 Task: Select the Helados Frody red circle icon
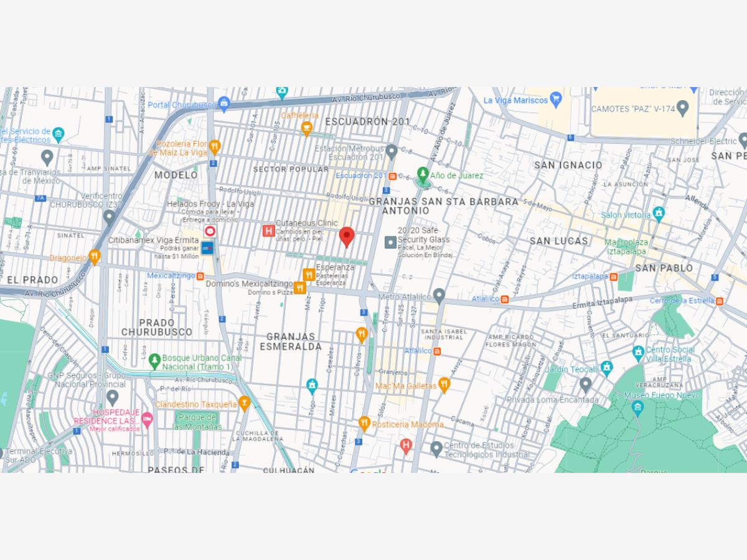pyautogui.click(x=210, y=231)
